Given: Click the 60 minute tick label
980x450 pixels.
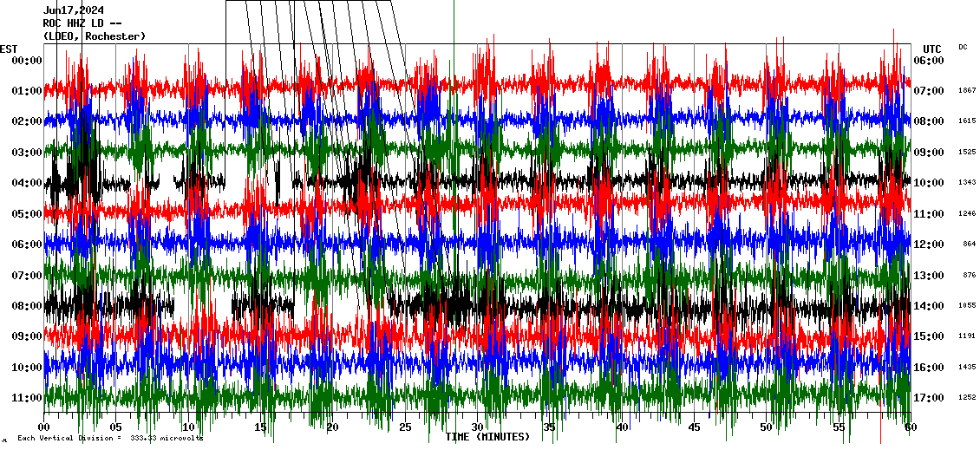Looking at the screenshot, I should click(911, 427).
